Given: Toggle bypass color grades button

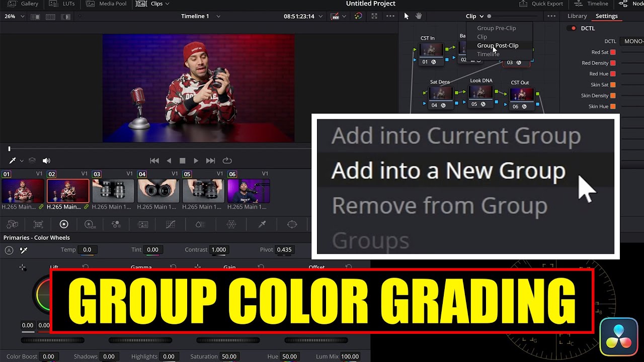Looking at the screenshot, I should (358, 16).
